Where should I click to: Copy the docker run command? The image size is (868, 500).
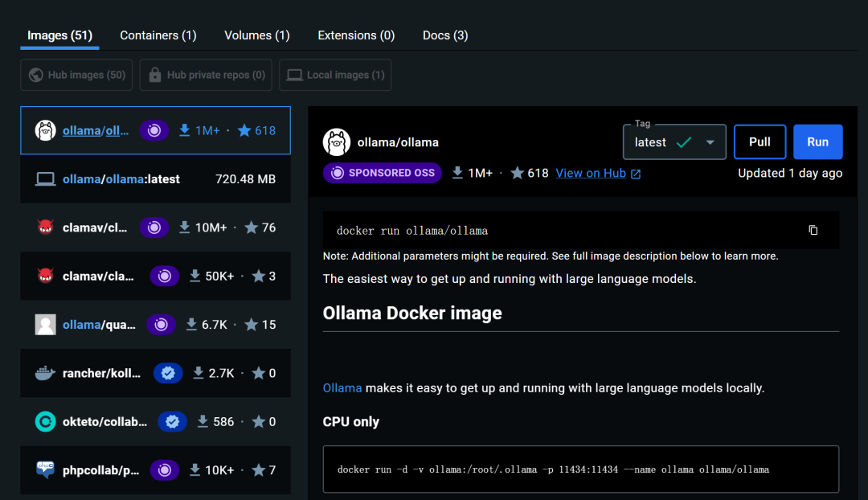coord(813,230)
